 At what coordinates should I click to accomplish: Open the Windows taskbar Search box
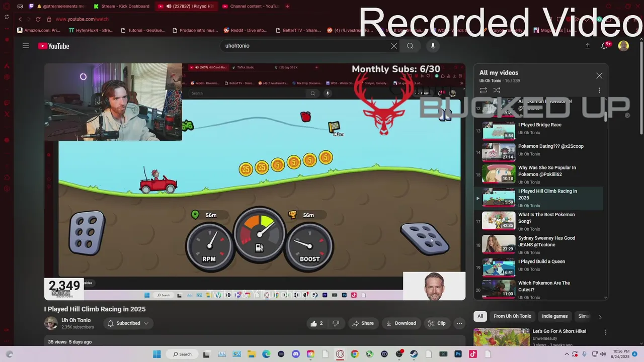click(x=182, y=354)
